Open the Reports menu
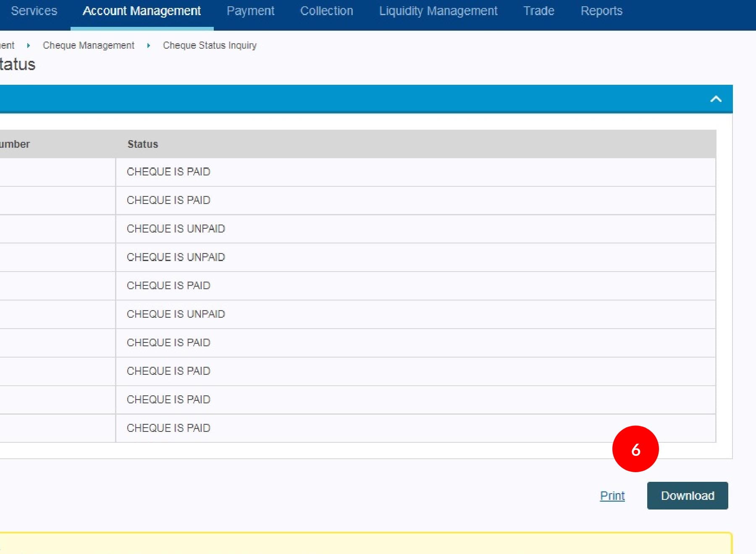The image size is (756, 554). 601,11
